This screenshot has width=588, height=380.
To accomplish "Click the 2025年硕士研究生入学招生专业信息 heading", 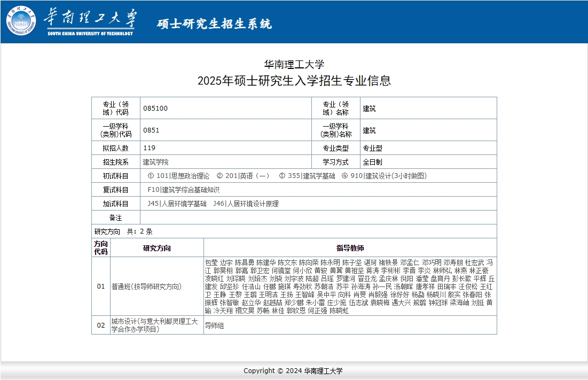I will (x=294, y=81).
